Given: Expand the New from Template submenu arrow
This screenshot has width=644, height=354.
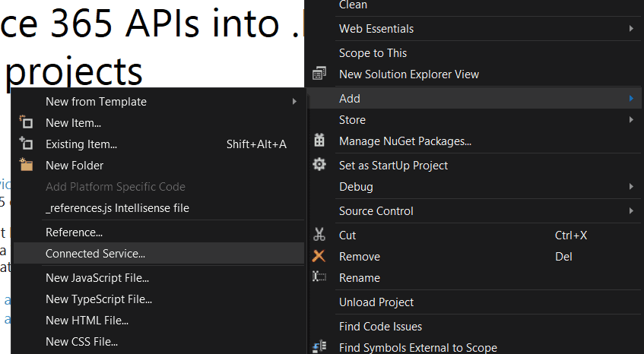Looking at the screenshot, I should coord(294,101).
